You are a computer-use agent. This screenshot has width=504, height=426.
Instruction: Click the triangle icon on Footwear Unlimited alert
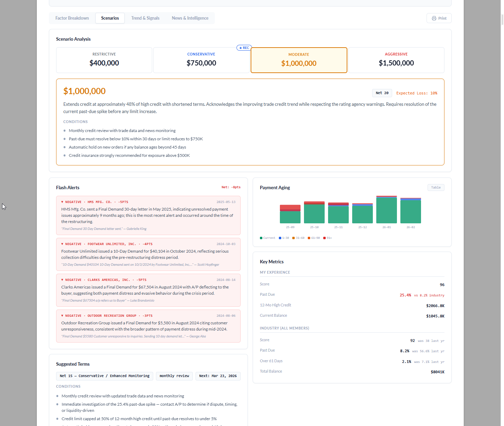(x=62, y=244)
